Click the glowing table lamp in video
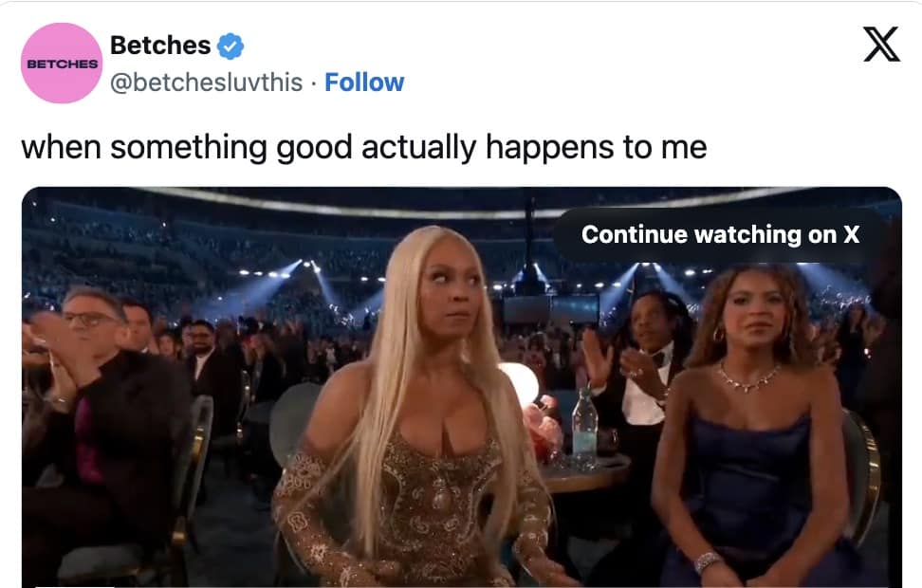Image resolution: width=922 pixels, height=588 pixels. tap(520, 383)
